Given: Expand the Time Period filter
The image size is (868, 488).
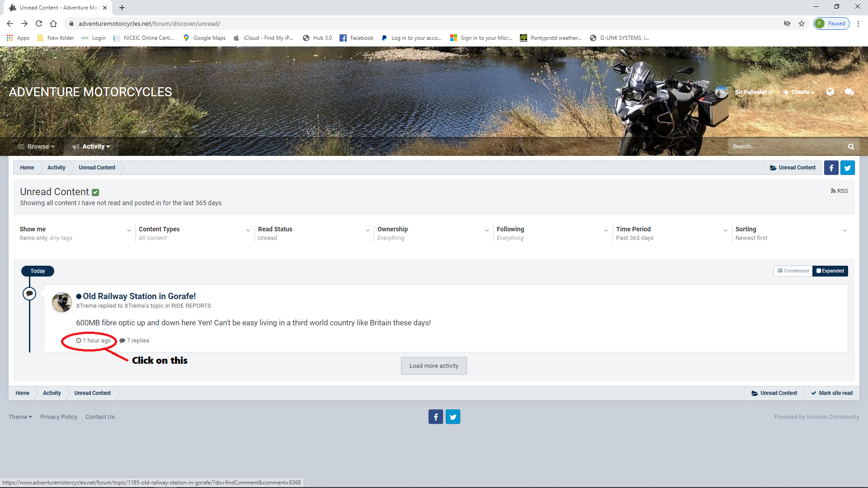Looking at the screenshot, I should 672,233.
